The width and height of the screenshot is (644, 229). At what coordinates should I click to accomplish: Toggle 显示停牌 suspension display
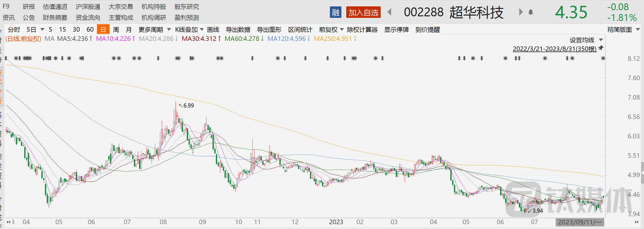point(396,30)
